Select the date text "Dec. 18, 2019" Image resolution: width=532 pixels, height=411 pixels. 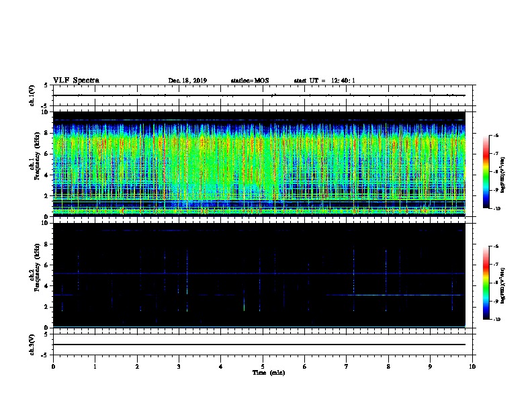(x=187, y=81)
